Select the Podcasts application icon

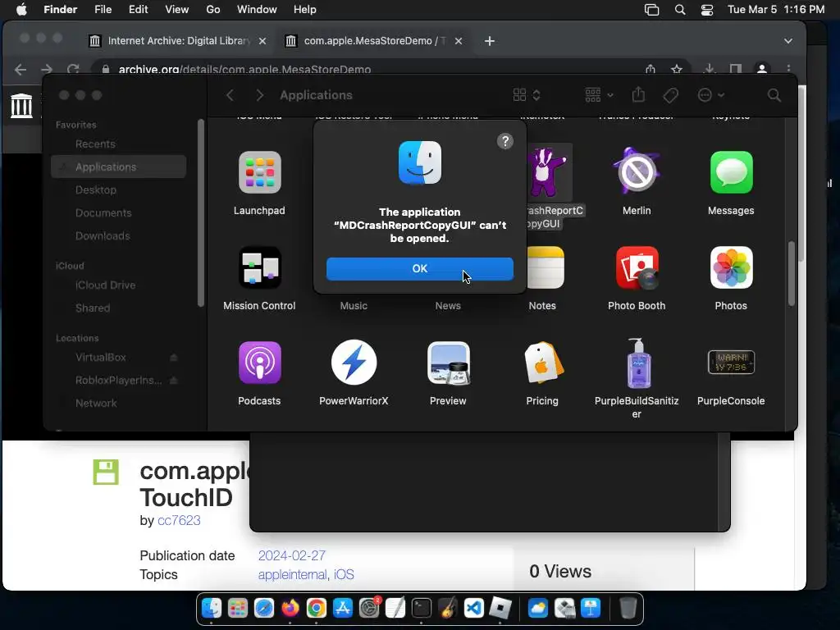tap(259, 363)
